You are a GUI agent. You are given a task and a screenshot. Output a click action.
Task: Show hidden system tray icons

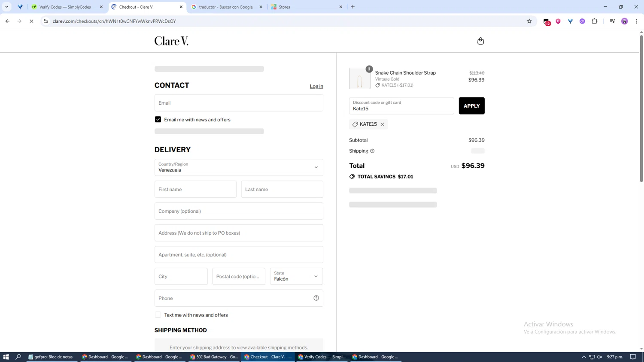583,357
